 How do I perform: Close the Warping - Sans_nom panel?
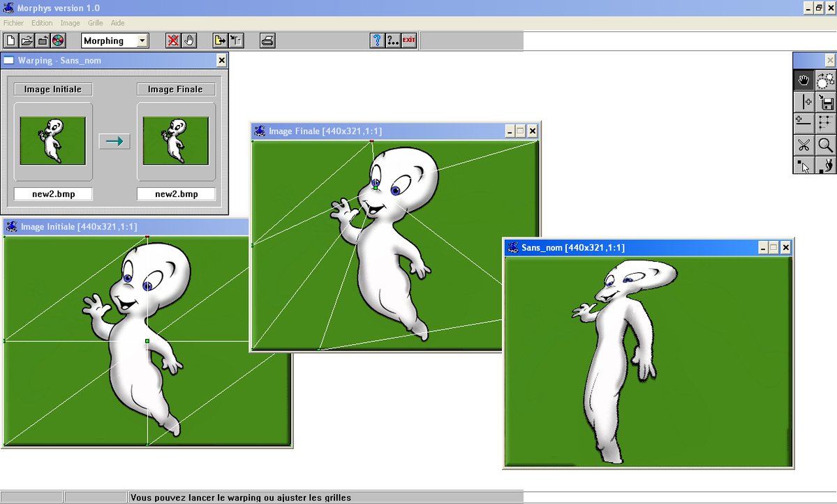(x=221, y=60)
